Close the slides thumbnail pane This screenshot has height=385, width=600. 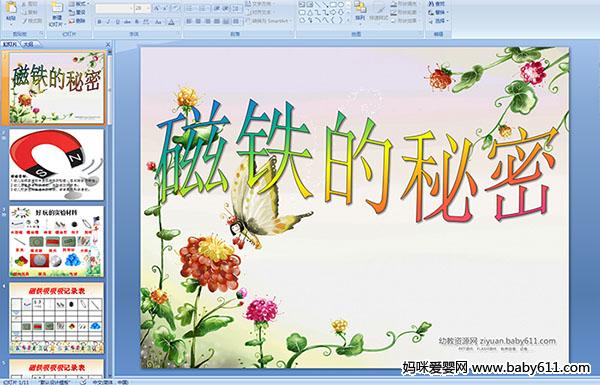pos(108,44)
